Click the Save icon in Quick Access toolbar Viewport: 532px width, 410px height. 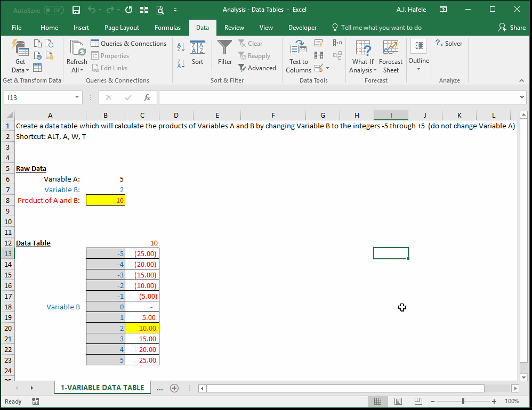click(76, 10)
